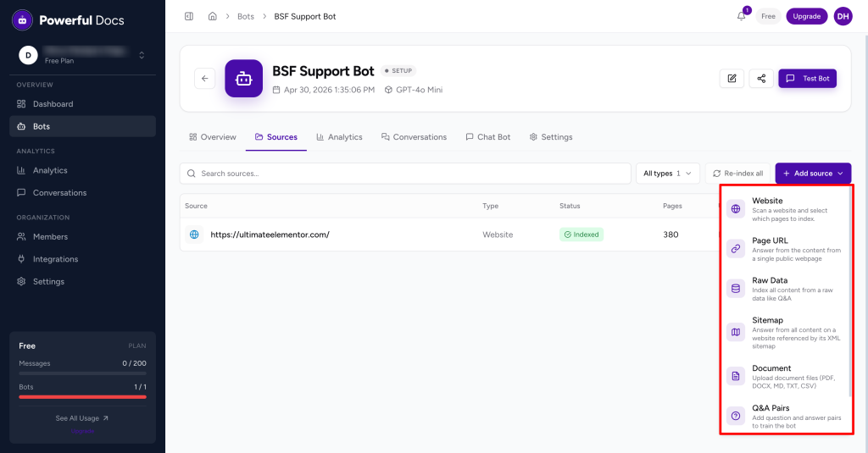868x453 pixels.
Task: Click the Source column header
Action: point(196,206)
